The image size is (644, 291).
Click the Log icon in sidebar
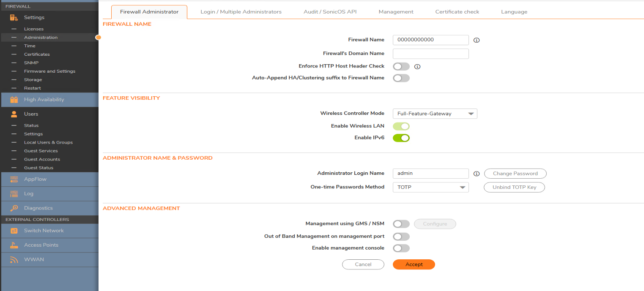pyautogui.click(x=14, y=193)
